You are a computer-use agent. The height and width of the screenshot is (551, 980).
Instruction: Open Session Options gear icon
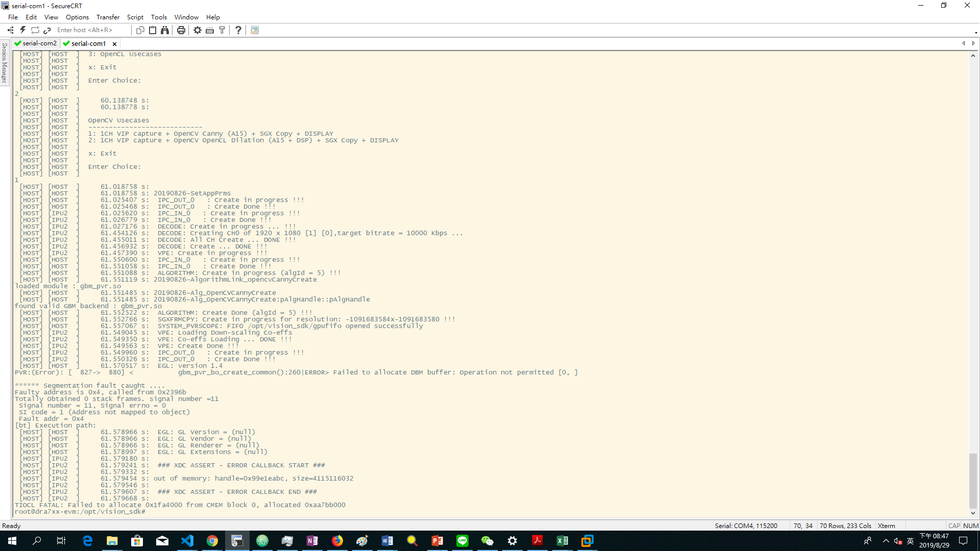[x=198, y=30]
